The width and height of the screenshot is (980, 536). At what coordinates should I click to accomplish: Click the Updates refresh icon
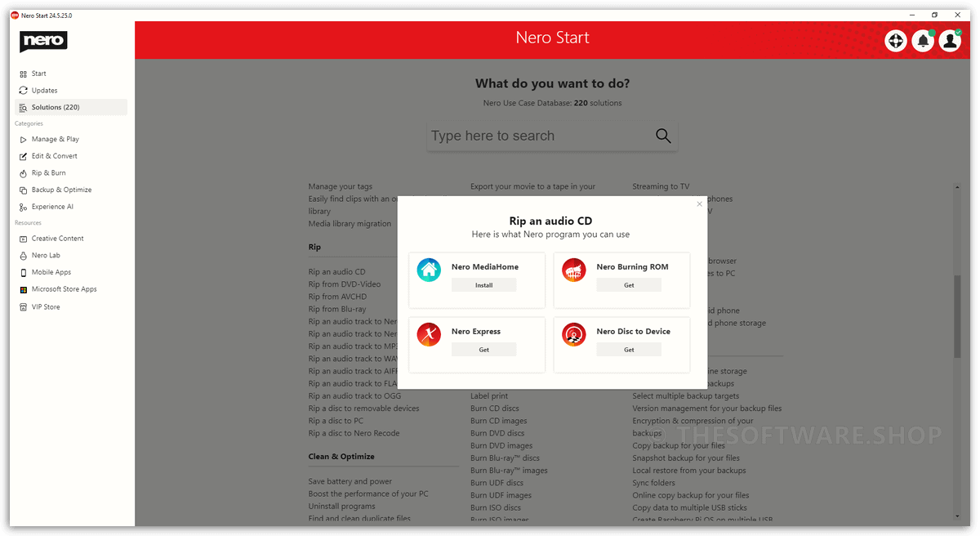(24, 91)
